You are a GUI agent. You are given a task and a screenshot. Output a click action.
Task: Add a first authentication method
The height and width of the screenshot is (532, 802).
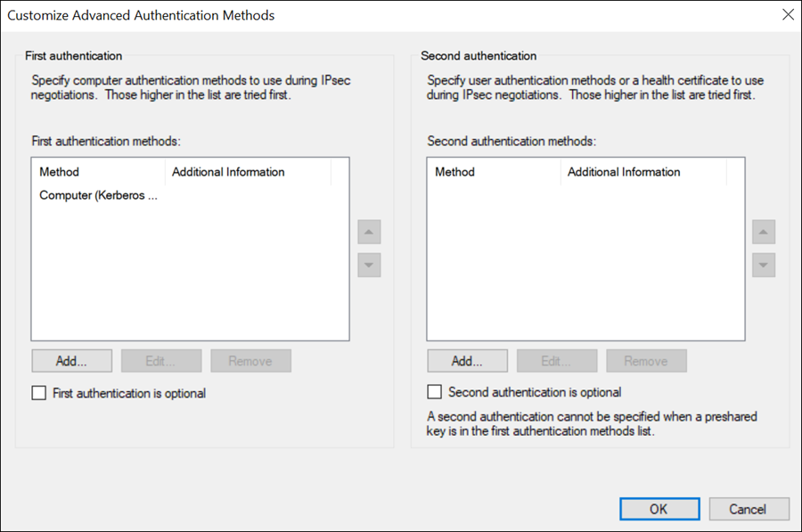point(71,361)
